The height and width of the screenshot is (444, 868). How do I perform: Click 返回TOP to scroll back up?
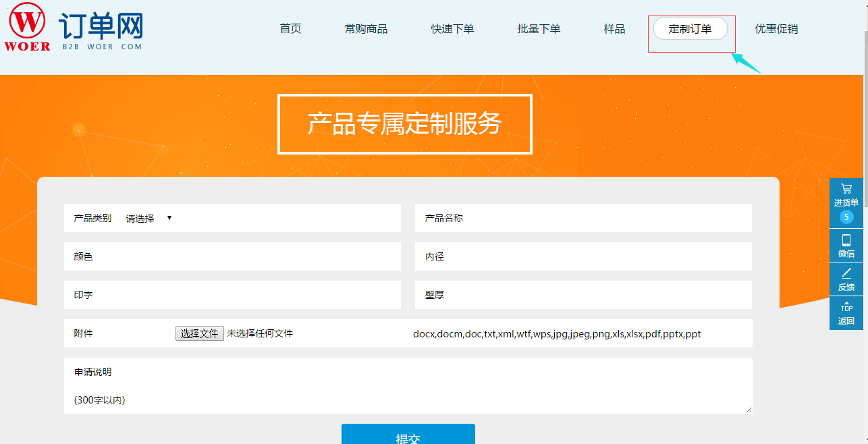(x=846, y=313)
